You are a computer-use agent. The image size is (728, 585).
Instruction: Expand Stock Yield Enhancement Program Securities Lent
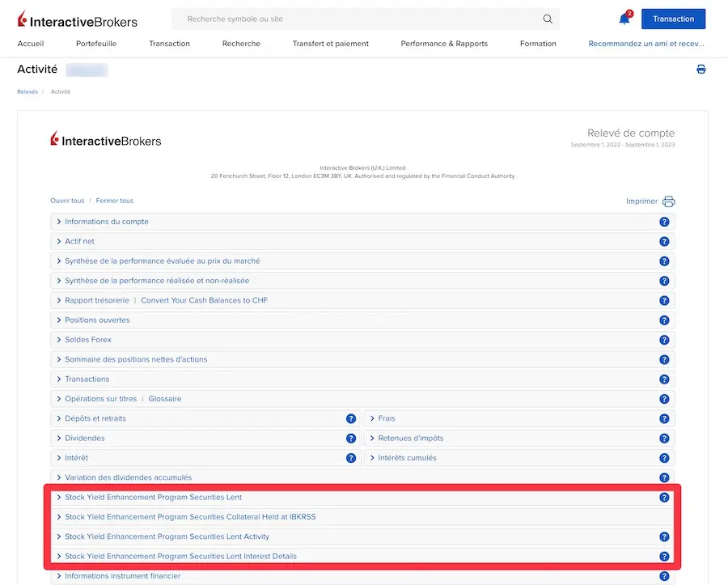tap(153, 498)
